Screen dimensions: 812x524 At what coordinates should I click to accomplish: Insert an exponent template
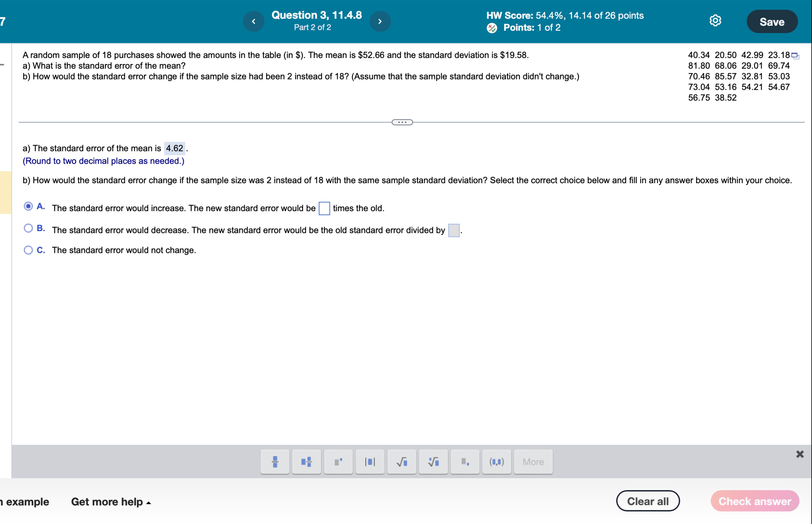point(338,462)
